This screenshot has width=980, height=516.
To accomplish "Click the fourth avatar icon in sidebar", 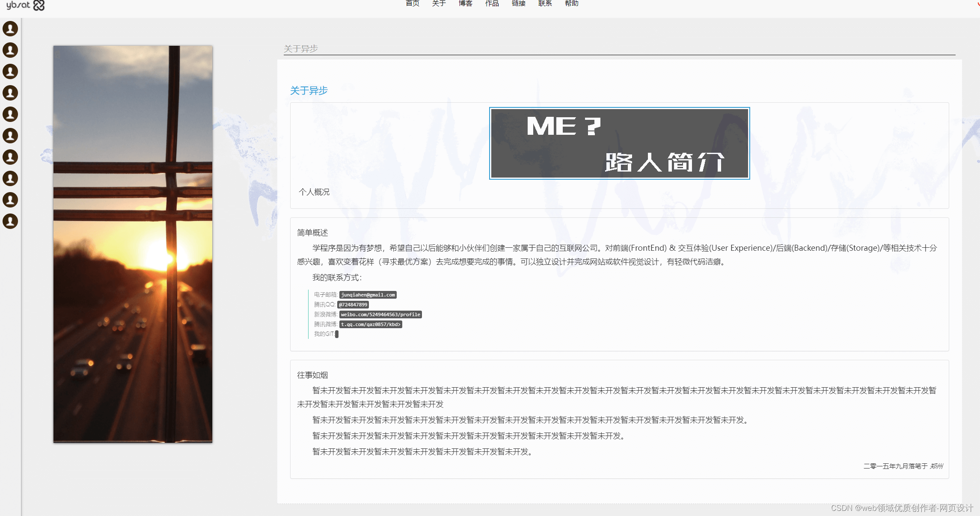I will (10, 93).
